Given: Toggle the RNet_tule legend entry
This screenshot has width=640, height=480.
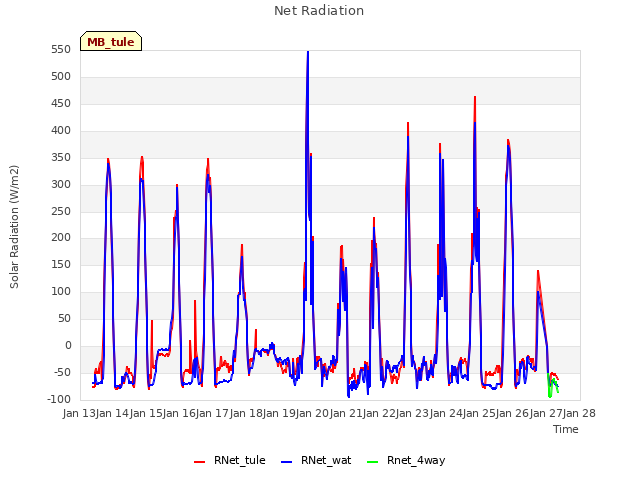Looking at the screenshot, I should click(230, 460).
